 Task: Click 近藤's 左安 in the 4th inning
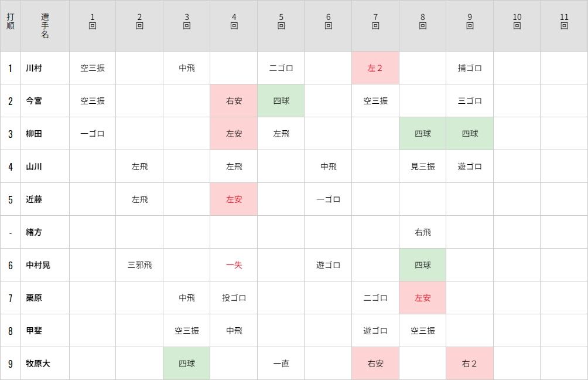[x=234, y=199]
